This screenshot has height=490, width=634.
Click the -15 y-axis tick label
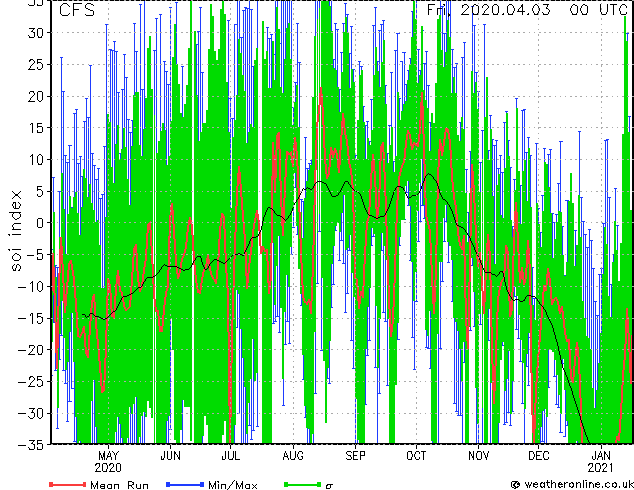(x=32, y=318)
